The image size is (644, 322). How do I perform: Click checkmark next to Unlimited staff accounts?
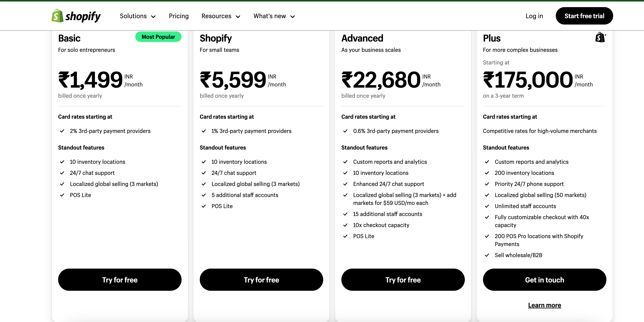(x=487, y=206)
